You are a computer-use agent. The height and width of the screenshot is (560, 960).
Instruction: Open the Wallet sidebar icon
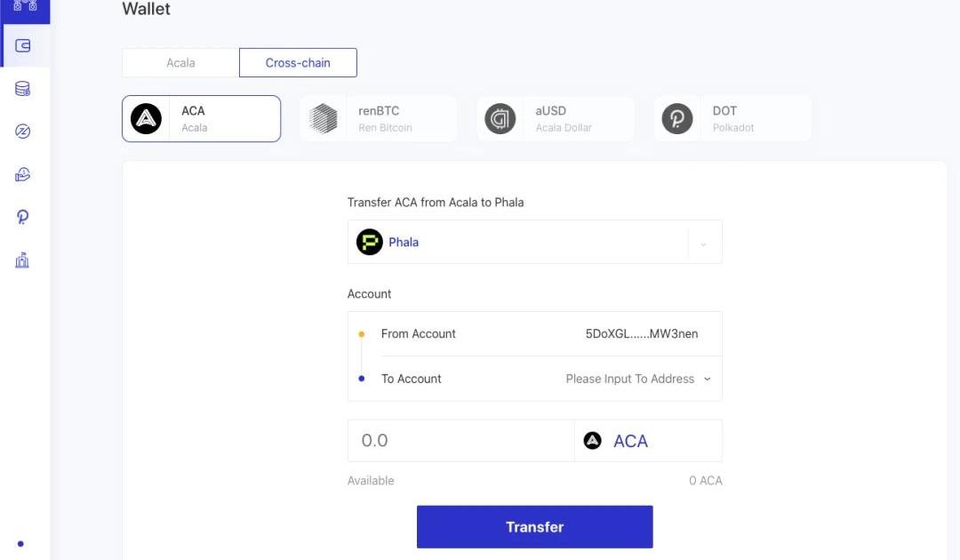tap(22, 46)
